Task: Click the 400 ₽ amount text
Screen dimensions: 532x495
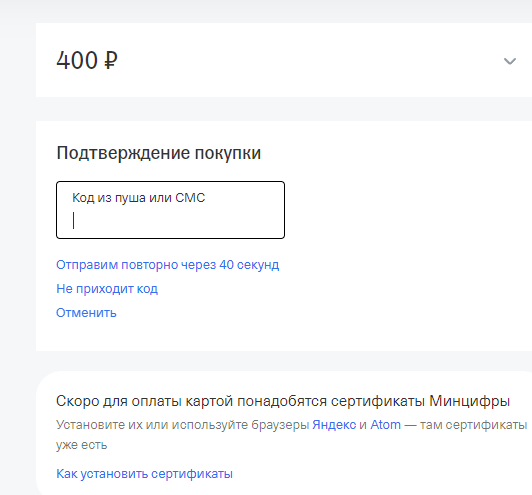Action: pos(87,60)
